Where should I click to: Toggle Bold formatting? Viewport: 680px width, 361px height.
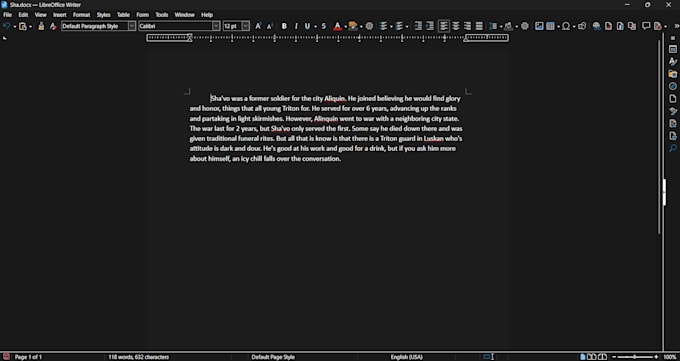[x=284, y=26]
